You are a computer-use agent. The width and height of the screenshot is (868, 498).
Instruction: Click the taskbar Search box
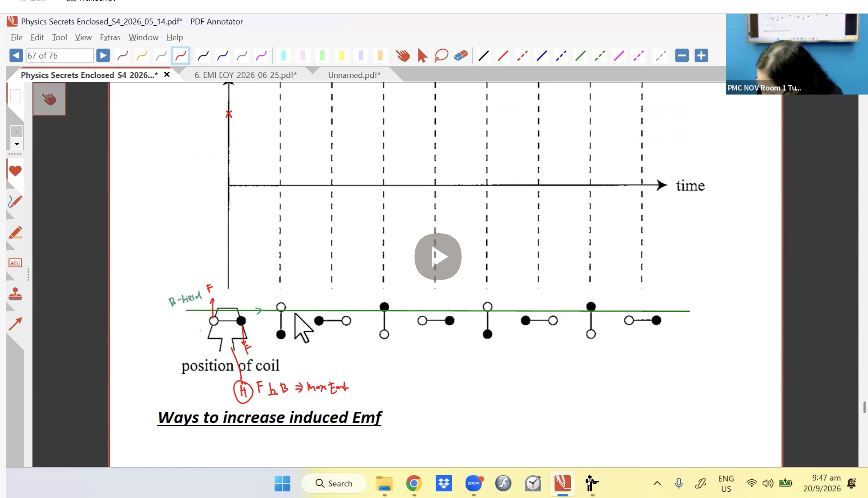334,483
